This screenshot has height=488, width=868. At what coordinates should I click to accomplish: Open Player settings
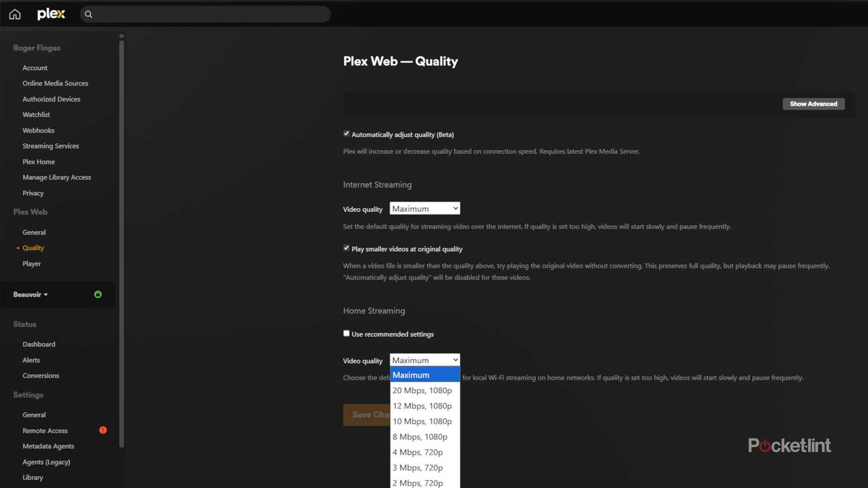(x=32, y=264)
